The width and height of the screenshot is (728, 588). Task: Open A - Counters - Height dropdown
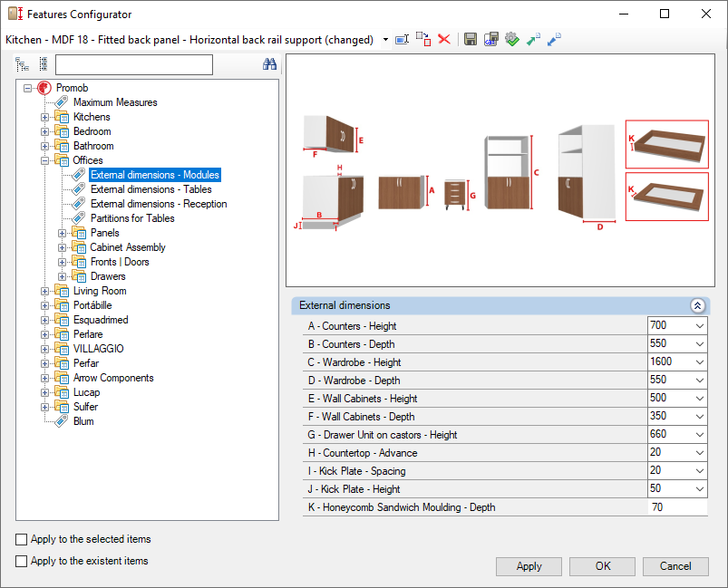700,326
